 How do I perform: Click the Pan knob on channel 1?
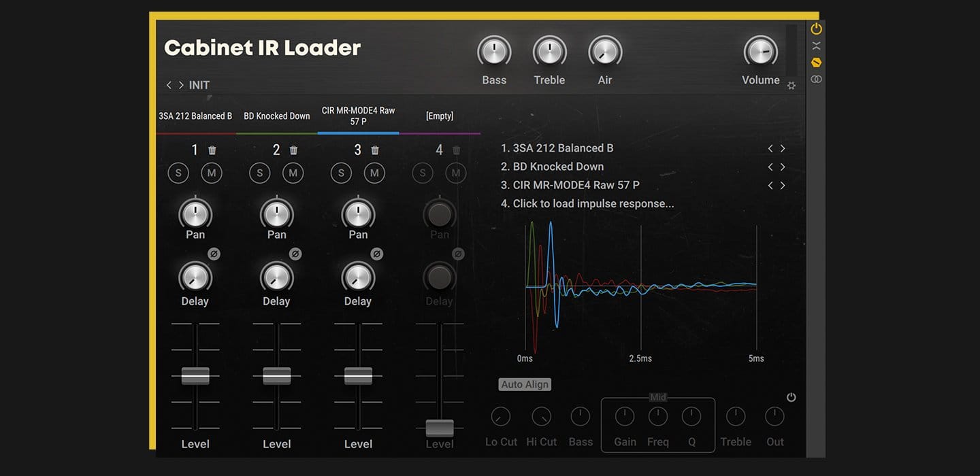(195, 214)
